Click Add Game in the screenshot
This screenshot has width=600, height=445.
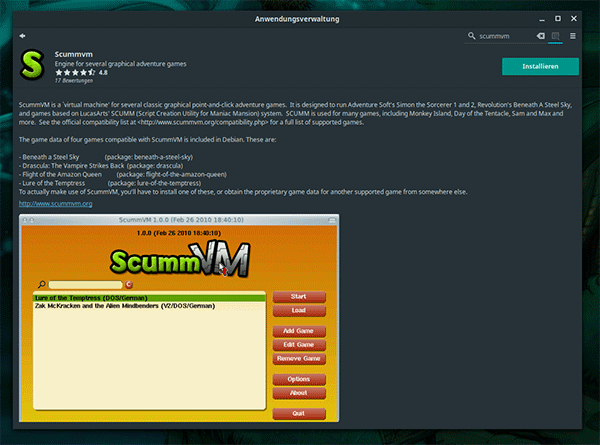[298, 330]
